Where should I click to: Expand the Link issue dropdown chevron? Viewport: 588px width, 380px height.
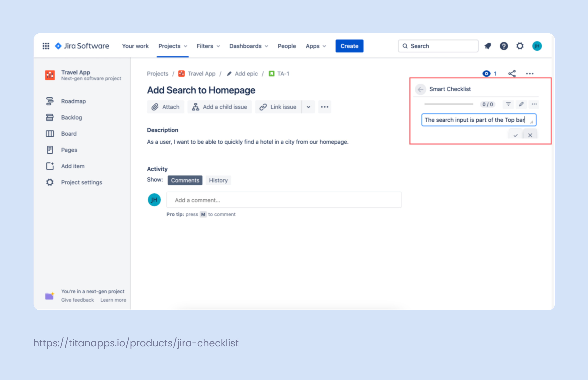click(308, 107)
